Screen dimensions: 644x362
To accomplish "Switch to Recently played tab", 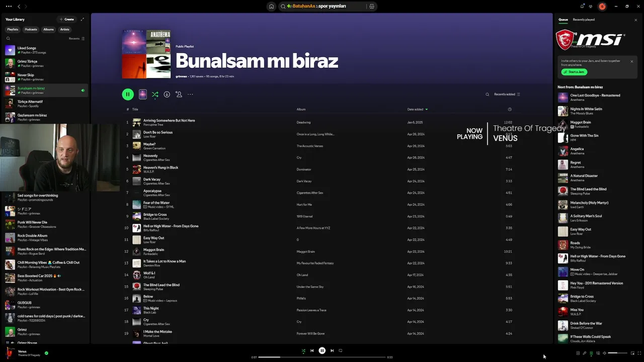I will click(x=584, y=20).
